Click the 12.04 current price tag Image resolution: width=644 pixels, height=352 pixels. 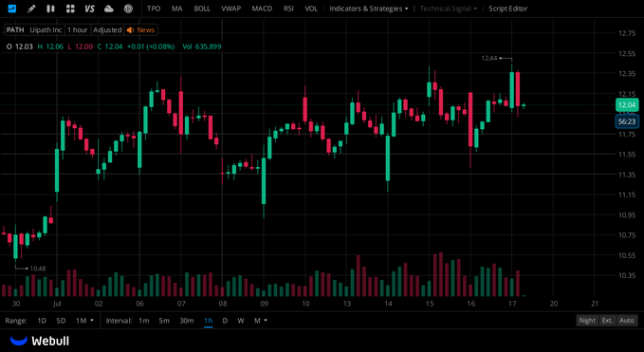tap(627, 105)
